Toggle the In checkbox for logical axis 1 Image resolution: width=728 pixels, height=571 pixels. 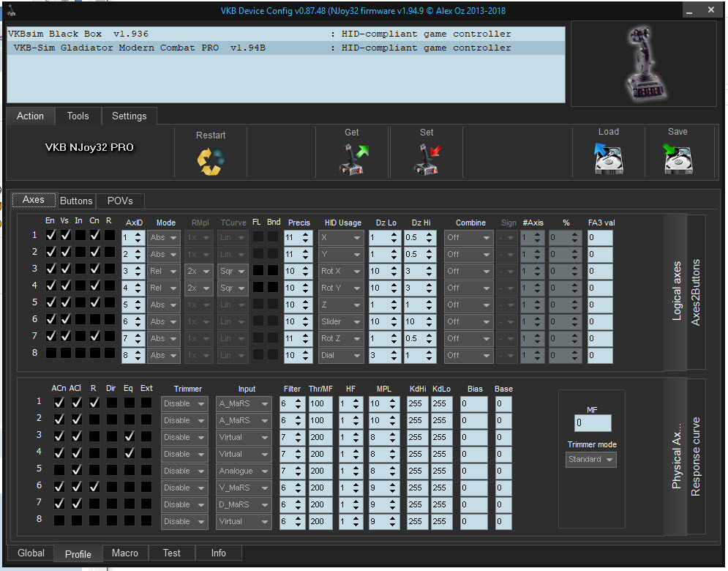click(x=79, y=236)
